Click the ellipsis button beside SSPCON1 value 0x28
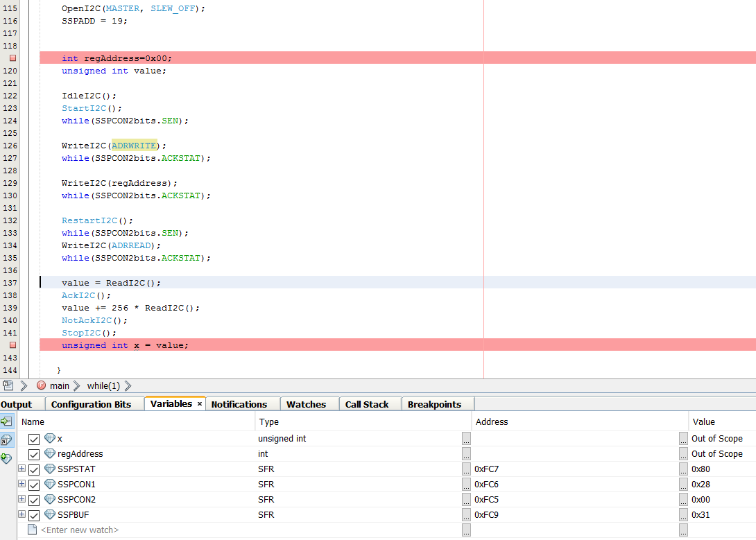 click(x=683, y=484)
